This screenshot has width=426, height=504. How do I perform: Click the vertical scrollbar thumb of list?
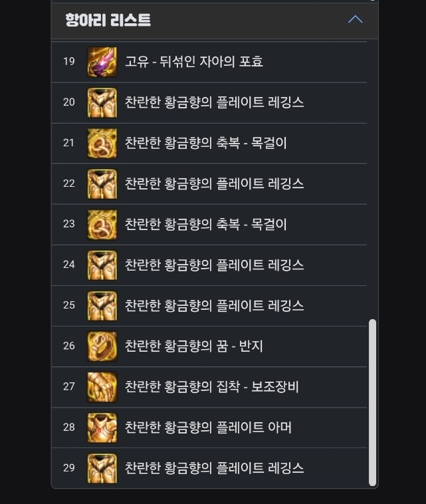[372, 402]
